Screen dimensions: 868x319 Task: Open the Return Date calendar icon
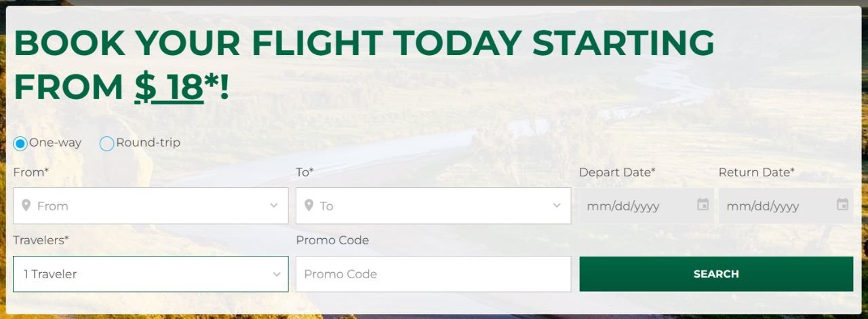pos(842,204)
